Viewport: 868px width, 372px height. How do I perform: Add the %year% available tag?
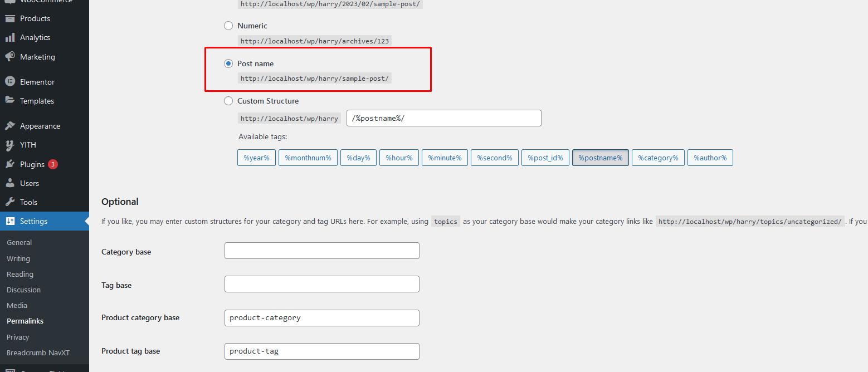click(256, 158)
